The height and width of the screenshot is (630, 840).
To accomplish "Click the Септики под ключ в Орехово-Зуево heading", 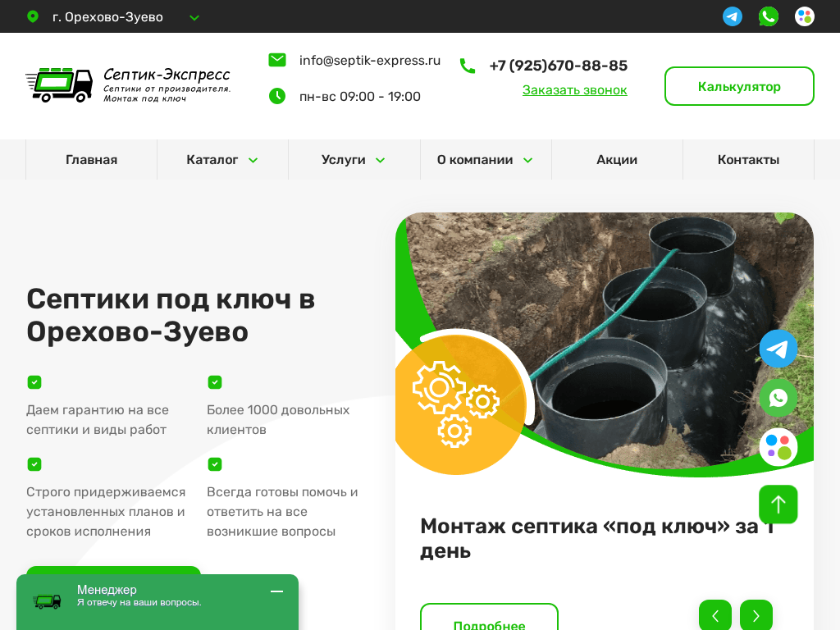I will pos(171,315).
